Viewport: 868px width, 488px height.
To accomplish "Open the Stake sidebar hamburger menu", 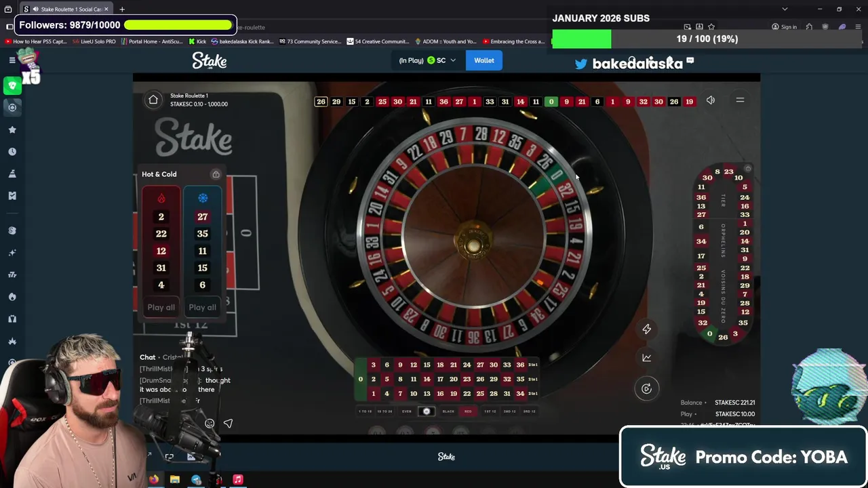I will click(12, 60).
